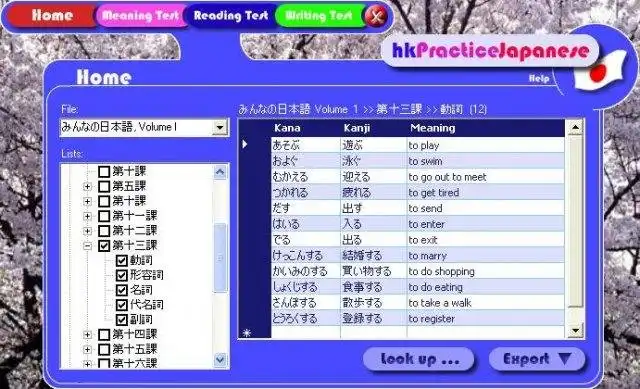Screen dimensions: 640x389
Task: Click the あそぶ kana cell
Action: [306, 145]
